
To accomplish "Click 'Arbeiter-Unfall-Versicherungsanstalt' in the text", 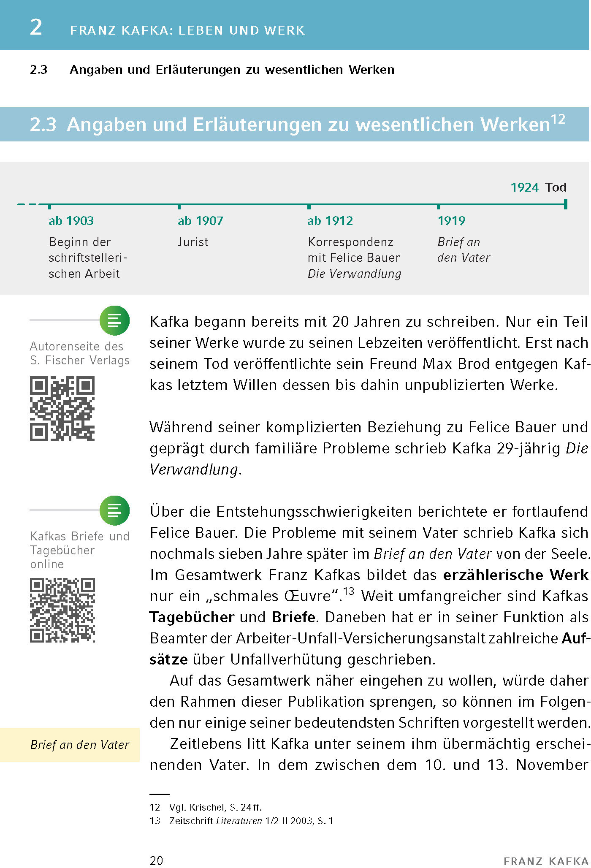I will click(x=361, y=638).
